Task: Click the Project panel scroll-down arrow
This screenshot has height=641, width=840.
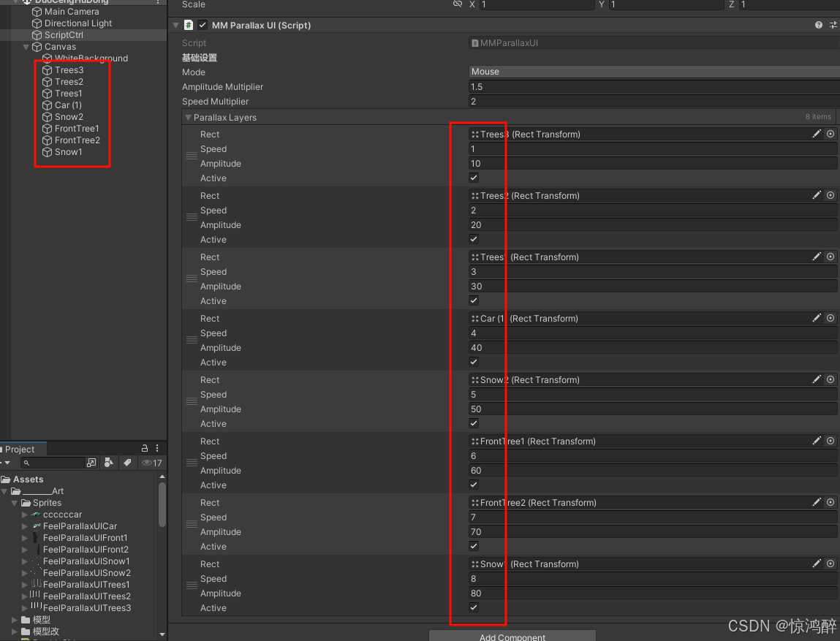Action: (x=162, y=634)
